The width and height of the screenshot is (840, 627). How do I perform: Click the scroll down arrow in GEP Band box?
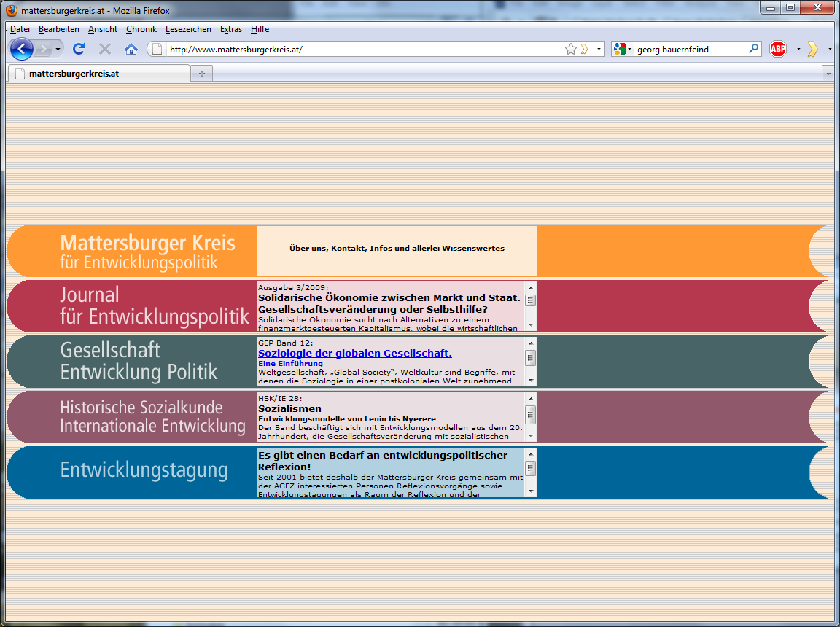point(530,380)
